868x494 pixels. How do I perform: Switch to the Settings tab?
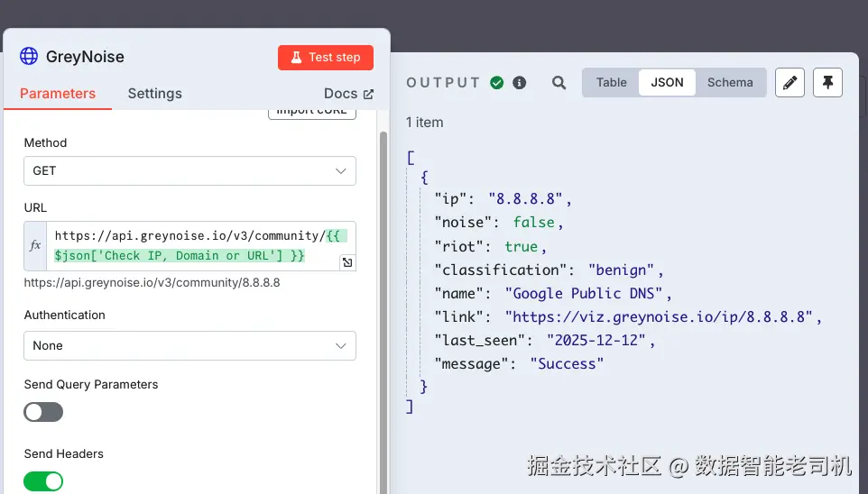(154, 94)
